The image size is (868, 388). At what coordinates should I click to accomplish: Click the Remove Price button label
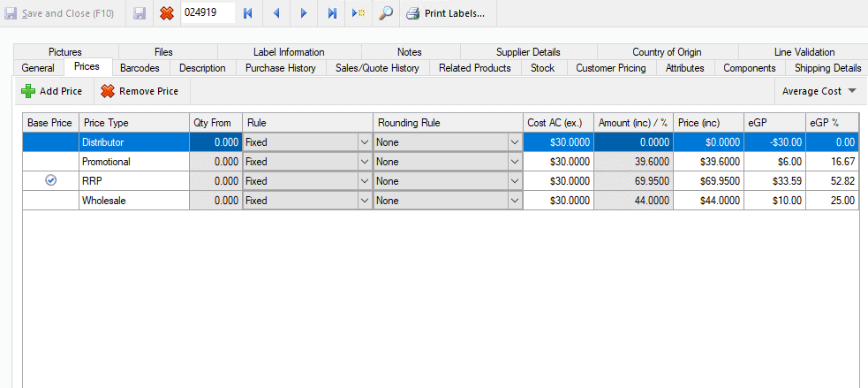tap(149, 91)
